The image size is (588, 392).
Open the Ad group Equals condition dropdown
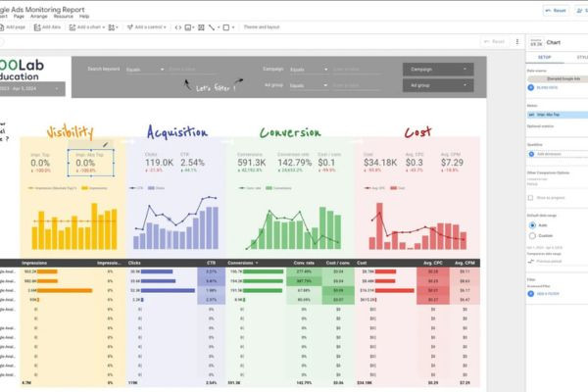(x=309, y=85)
